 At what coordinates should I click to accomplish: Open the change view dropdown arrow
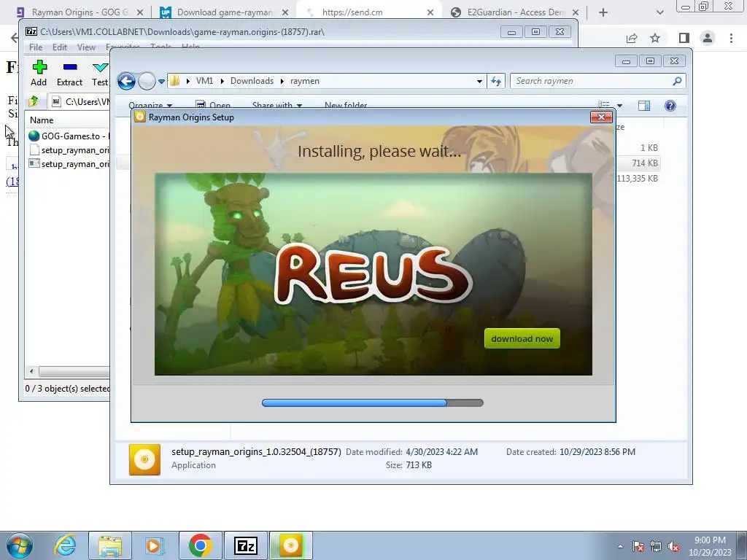tap(620, 106)
